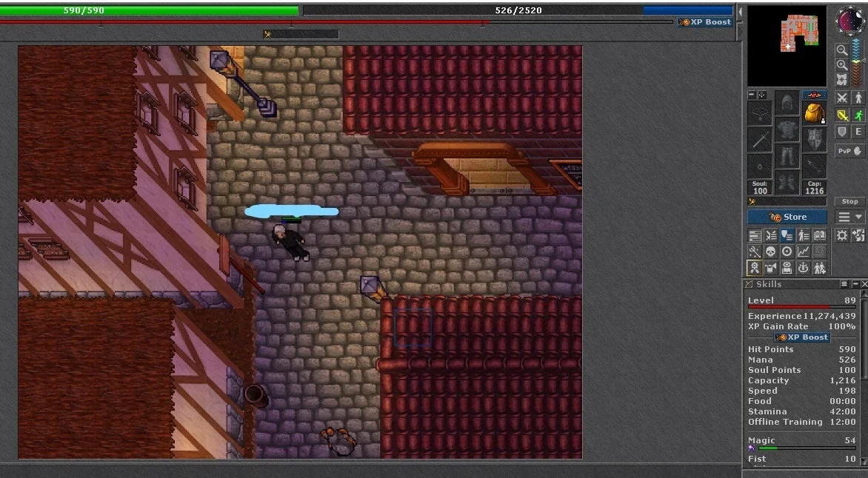
Task: Enable green running chase mode
Action: (858, 115)
